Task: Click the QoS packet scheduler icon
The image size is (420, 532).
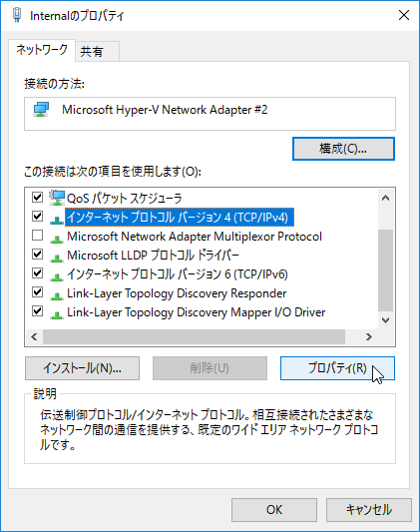Action: [x=57, y=198]
